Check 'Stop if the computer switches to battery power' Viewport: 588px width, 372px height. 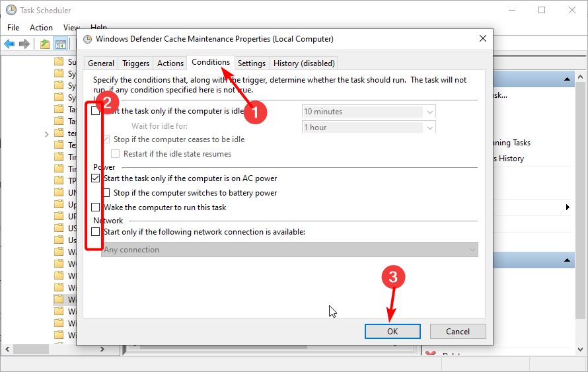click(x=106, y=193)
